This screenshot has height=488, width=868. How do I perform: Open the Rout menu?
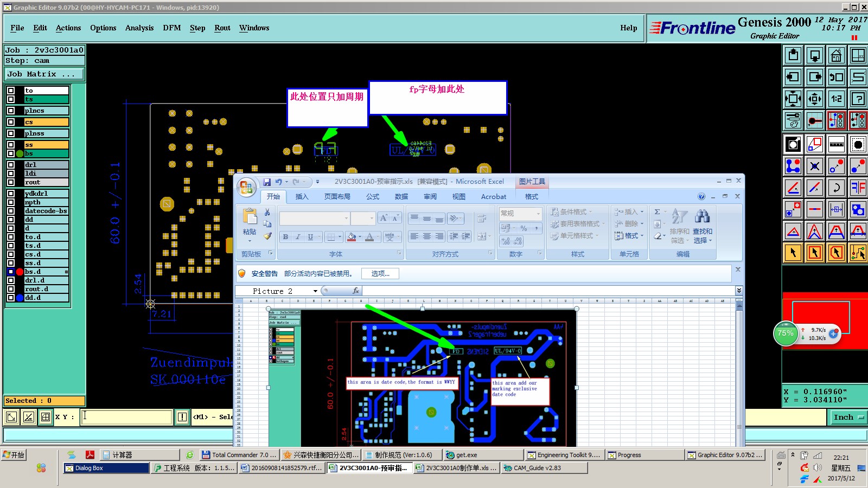pyautogui.click(x=222, y=28)
